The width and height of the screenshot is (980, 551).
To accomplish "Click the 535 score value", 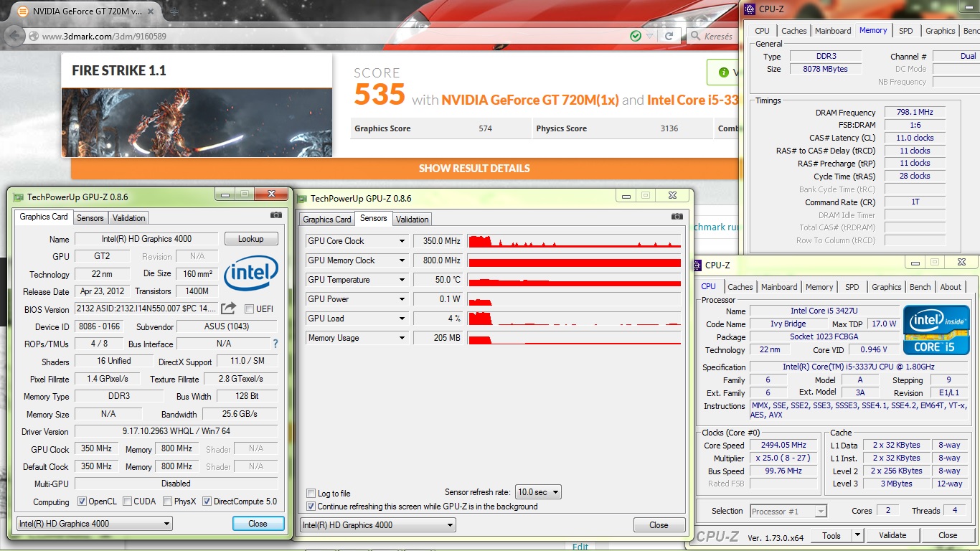I will coord(380,95).
